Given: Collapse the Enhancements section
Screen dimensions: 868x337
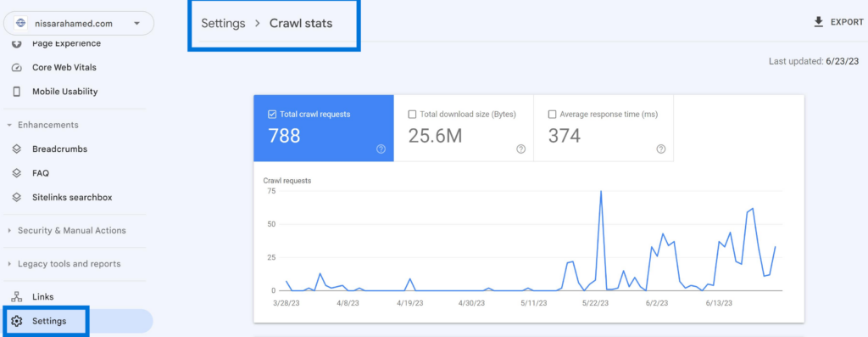Looking at the screenshot, I should (x=47, y=125).
